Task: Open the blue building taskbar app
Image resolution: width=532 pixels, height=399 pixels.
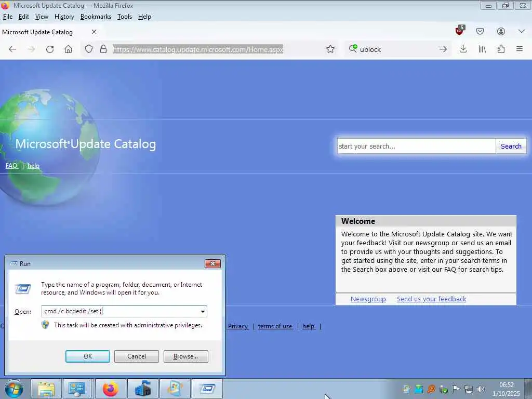Action: pos(143,389)
